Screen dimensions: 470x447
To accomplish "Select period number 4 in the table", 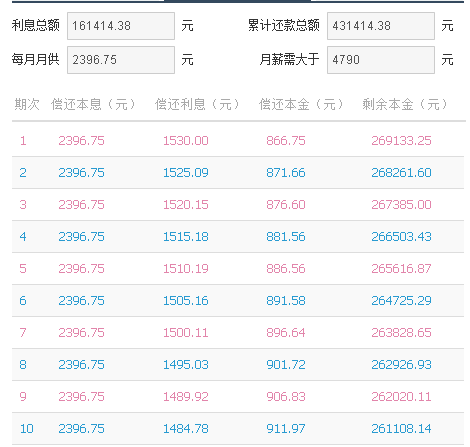I will tap(23, 237).
